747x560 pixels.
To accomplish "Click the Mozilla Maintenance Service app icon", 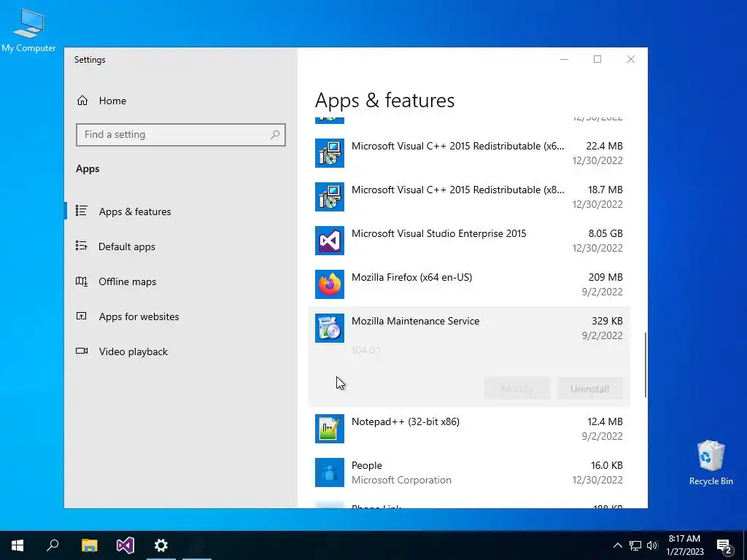I will (330, 328).
